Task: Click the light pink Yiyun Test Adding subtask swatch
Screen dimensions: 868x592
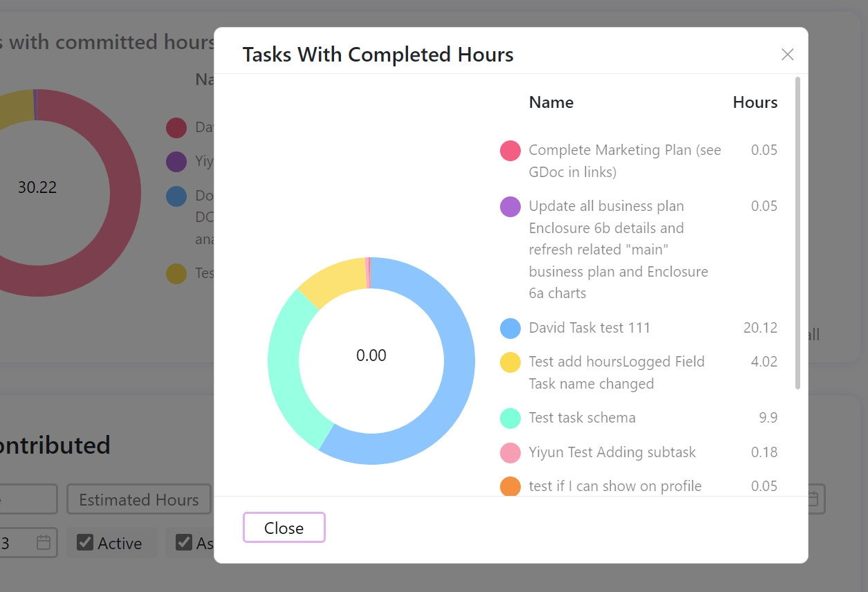Action: [510, 453]
